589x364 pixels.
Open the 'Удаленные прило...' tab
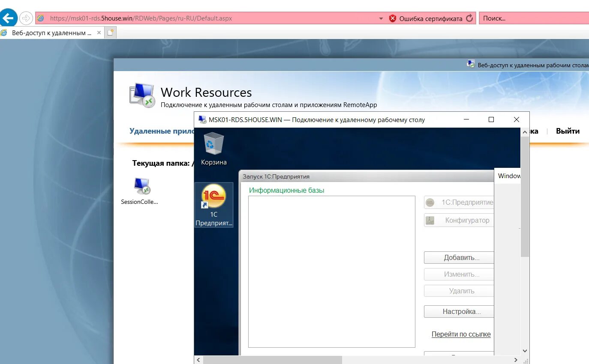162,131
